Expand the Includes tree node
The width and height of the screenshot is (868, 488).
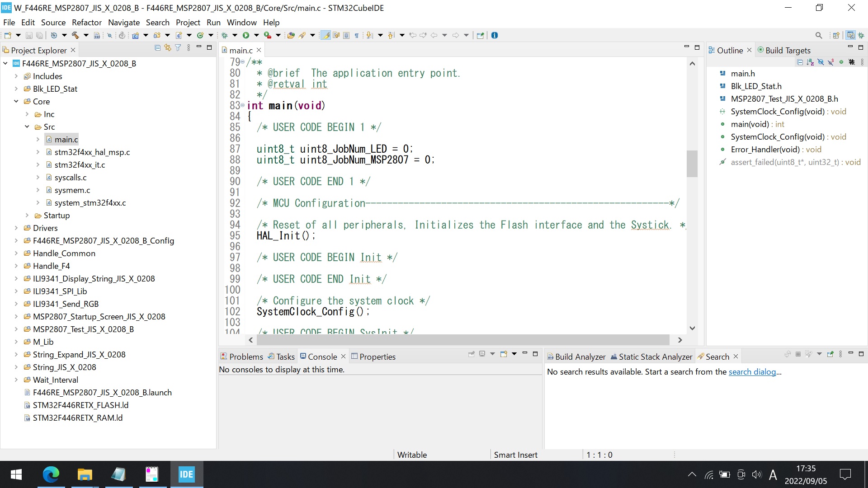click(x=16, y=76)
